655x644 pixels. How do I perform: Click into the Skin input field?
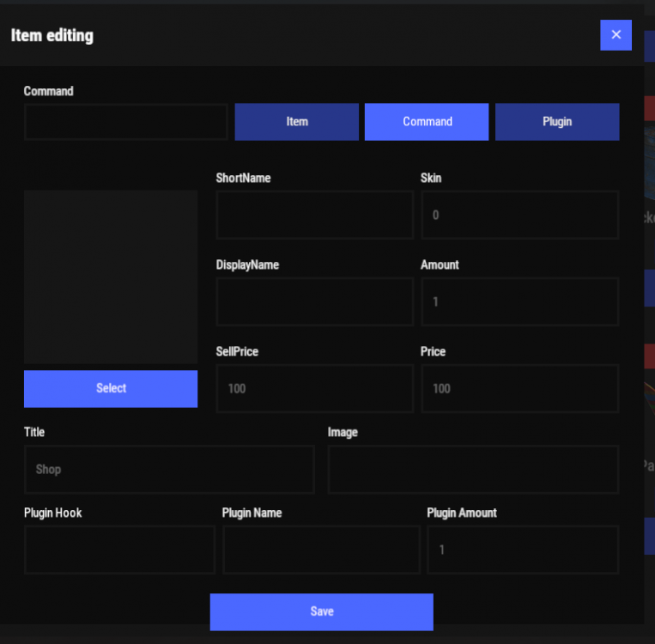click(519, 215)
